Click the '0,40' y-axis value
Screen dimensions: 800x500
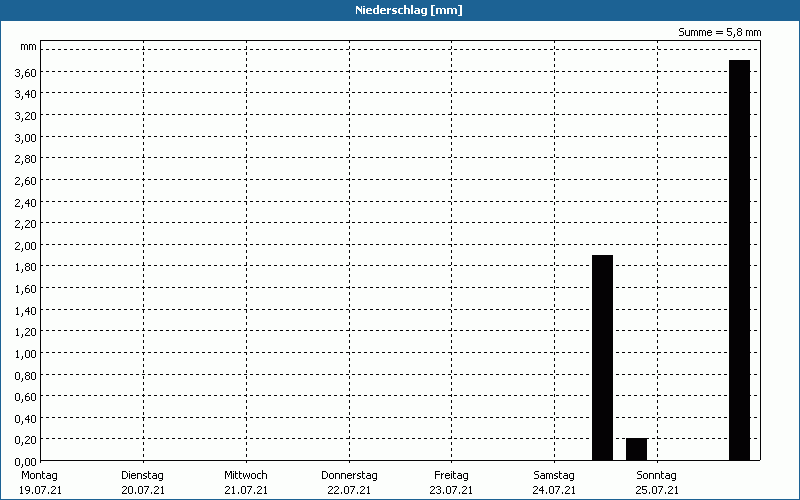[x=26, y=419]
